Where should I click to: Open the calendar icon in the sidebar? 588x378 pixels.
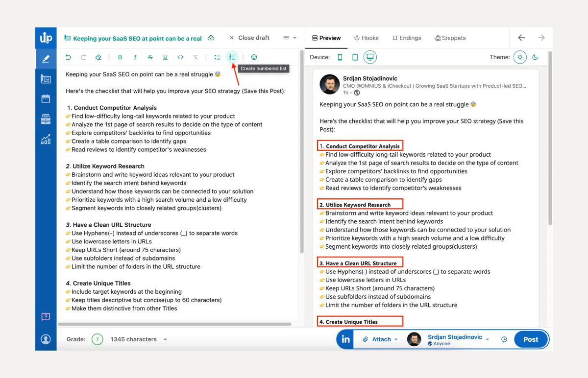(46, 98)
